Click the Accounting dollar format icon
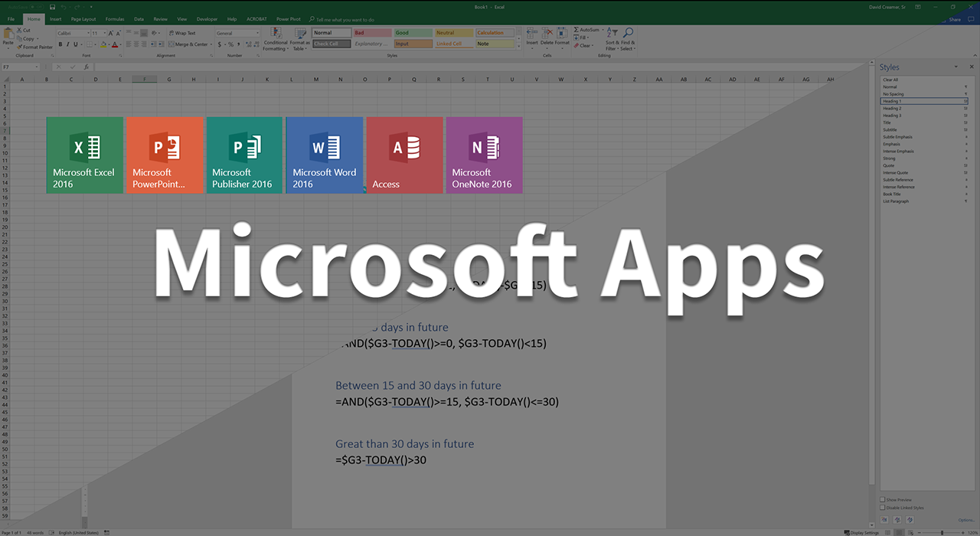Viewport: 980px width, 536px height. (x=220, y=44)
